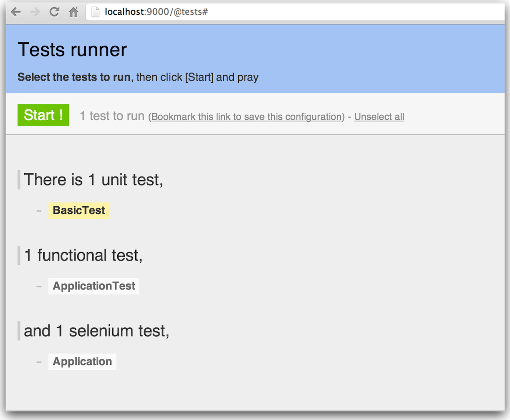This screenshot has width=510, height=420.
Task: Click the tilde marker beside Application
Action: [39, 362]
